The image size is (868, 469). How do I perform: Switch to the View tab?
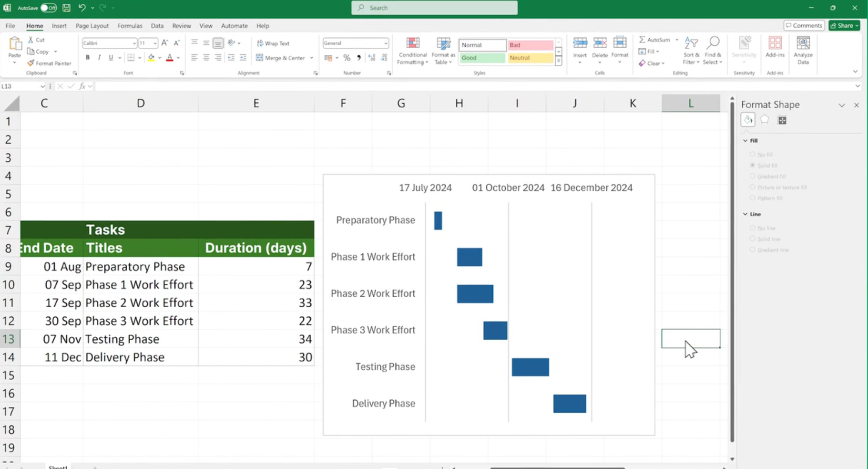pos(206,26)
